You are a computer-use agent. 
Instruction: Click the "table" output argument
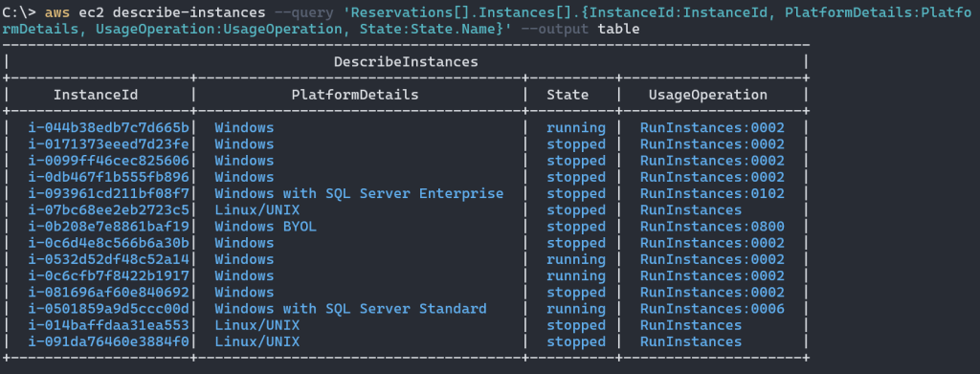point(619,29)
